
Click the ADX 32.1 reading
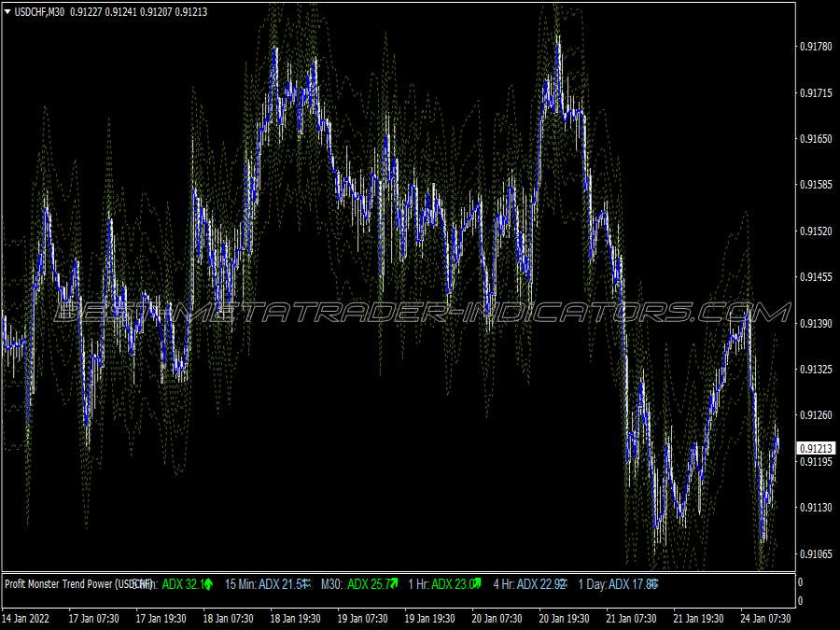click(183, 584)
